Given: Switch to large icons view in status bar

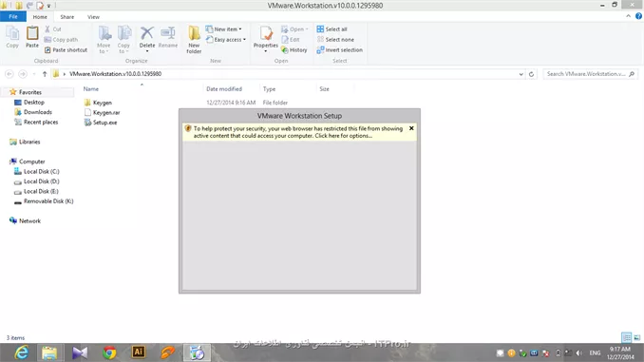Looking at the screenshot, I should [x=637, y=337].
